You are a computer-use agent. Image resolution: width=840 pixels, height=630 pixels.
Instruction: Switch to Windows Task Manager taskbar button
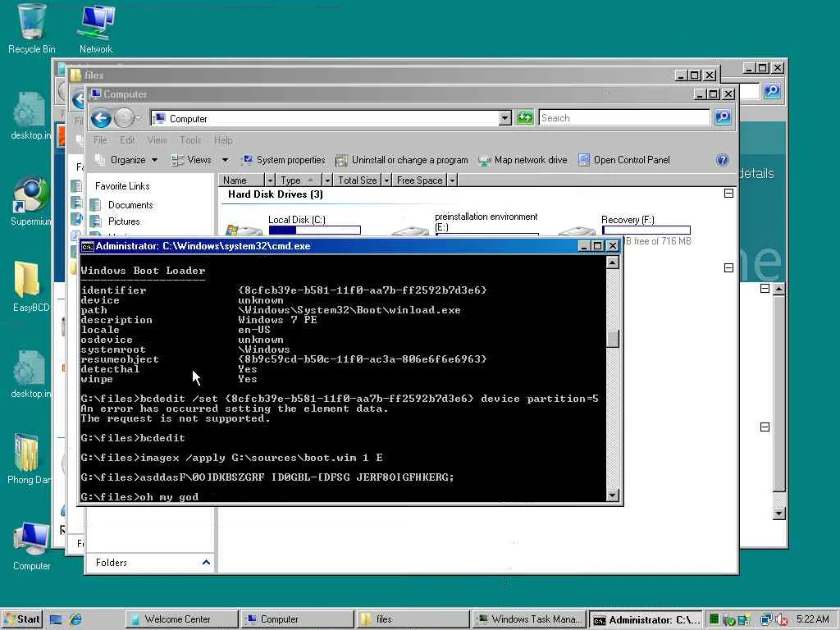coord(529,619)
